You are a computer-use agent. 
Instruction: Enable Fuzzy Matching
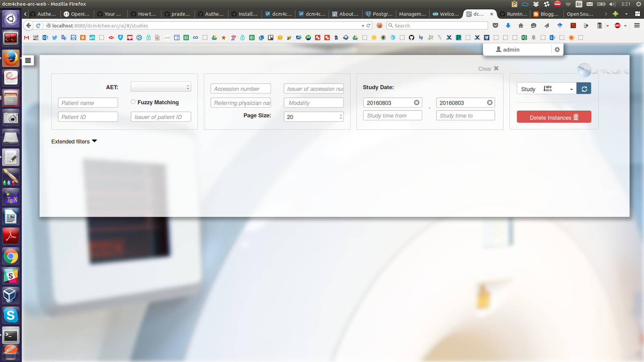pyautogui.click(x=133, y=101)
